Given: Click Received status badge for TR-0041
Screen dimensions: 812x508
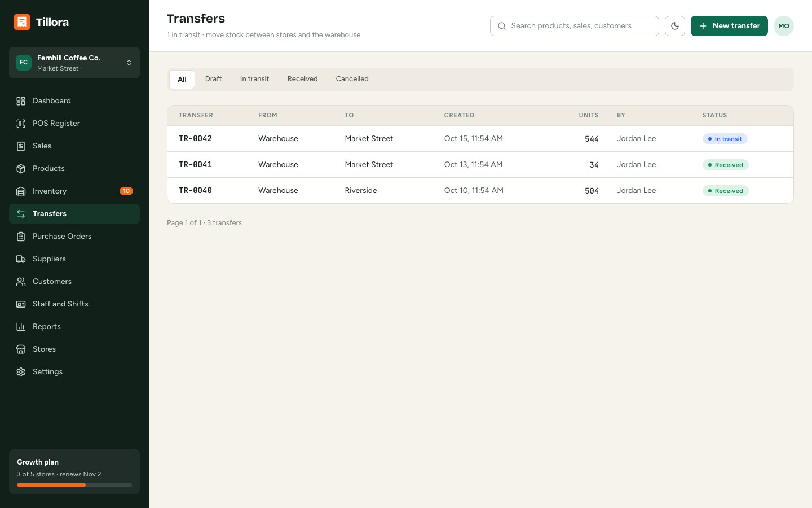Looking at the screenshot, I should pyautogui.click(x=726, y=165).
